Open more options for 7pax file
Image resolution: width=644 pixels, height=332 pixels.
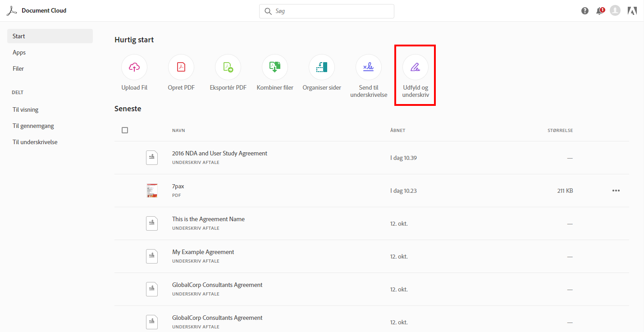point(616,191)
